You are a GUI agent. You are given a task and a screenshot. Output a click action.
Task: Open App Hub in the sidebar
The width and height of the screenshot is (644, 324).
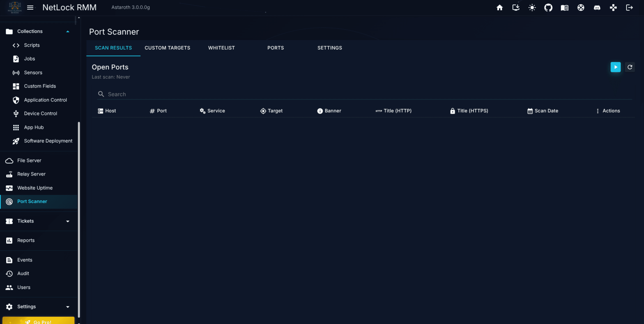coord(39,127)
